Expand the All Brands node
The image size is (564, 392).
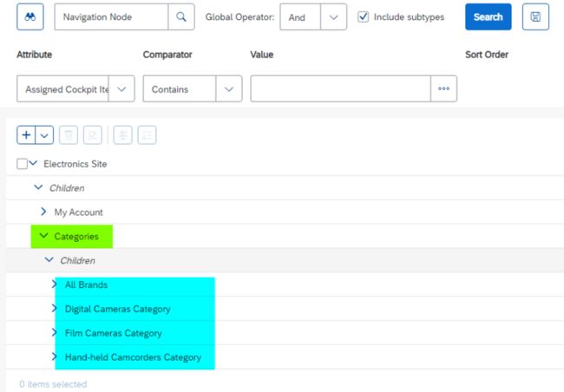(55, 284)
